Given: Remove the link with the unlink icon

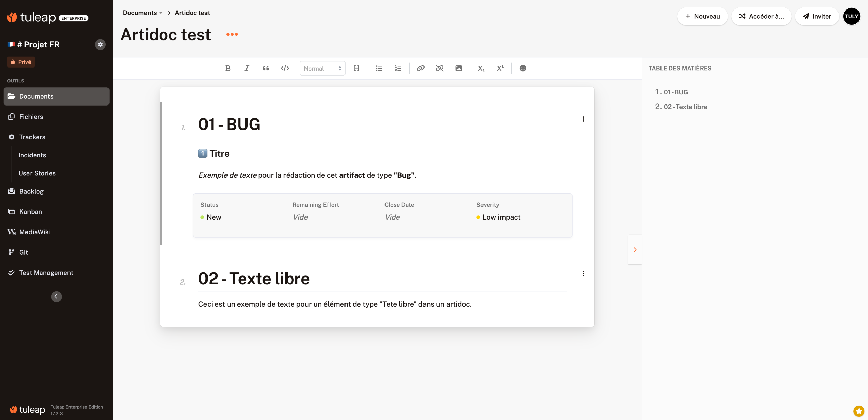Looking at the screenshot, I should tap(439, 68).
